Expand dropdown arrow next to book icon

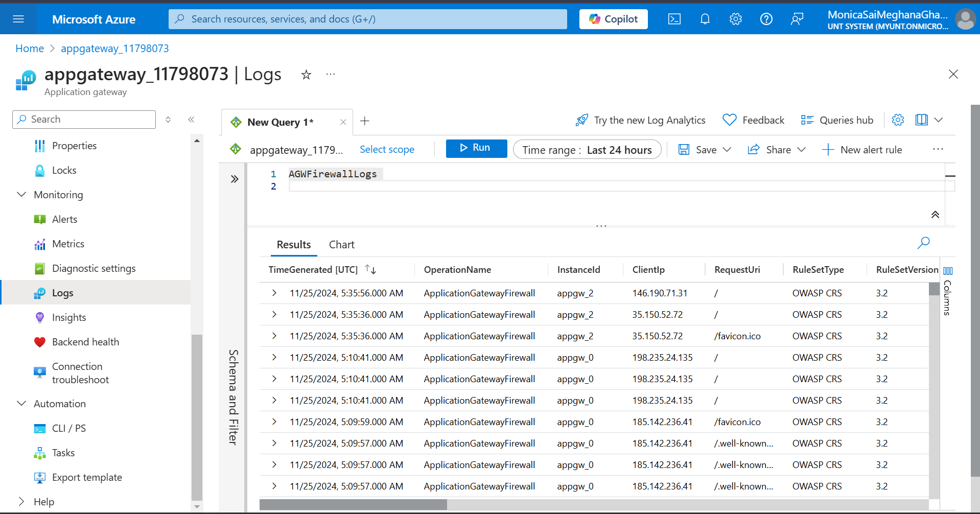[939, 120]
